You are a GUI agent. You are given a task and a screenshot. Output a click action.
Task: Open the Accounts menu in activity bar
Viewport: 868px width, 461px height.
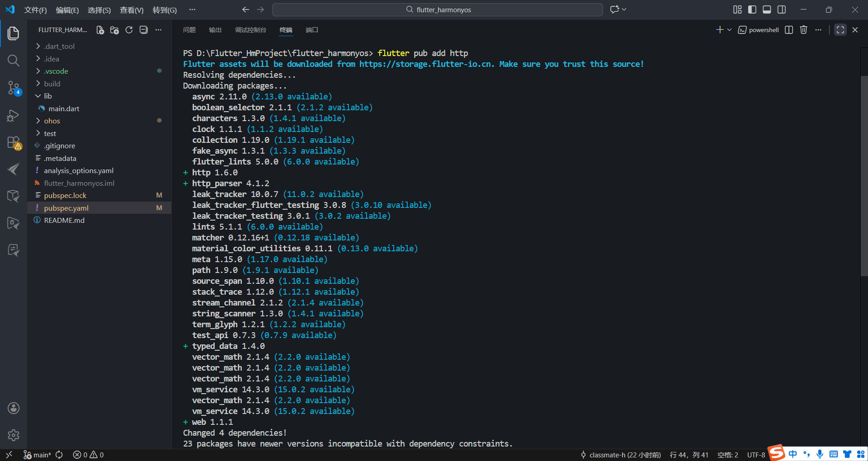(14, 408)
